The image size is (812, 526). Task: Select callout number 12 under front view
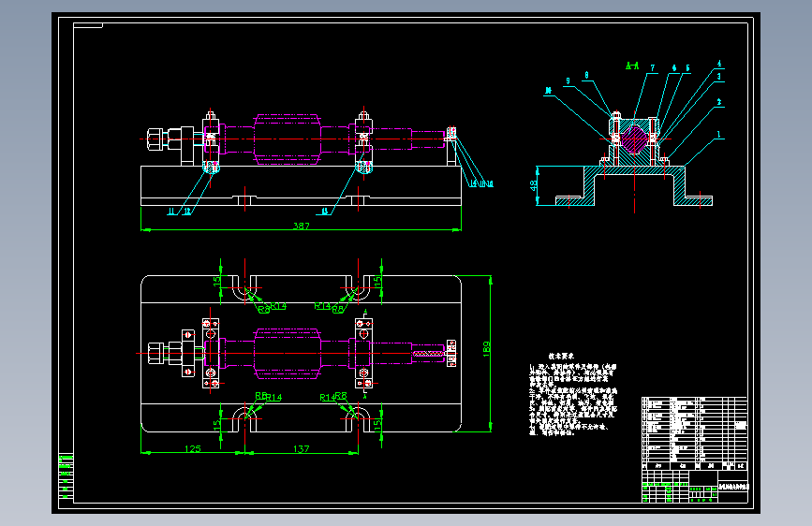point(187,212)
